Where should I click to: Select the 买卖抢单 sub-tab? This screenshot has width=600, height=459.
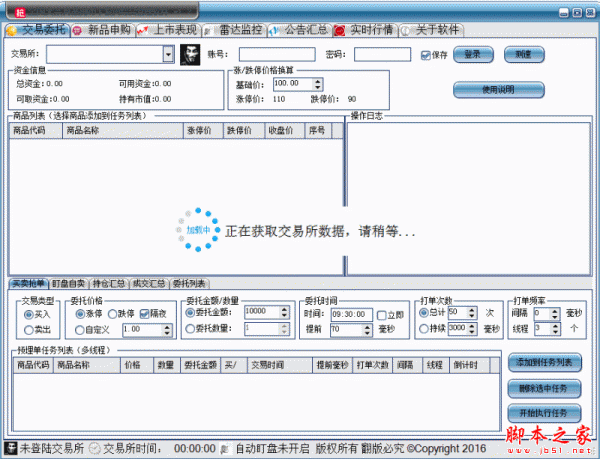(x=28, y=283)
